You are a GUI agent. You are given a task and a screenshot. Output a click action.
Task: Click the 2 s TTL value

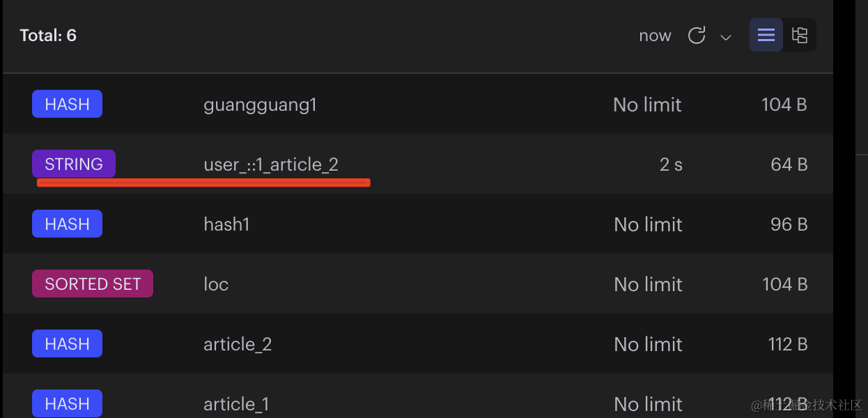670,164
